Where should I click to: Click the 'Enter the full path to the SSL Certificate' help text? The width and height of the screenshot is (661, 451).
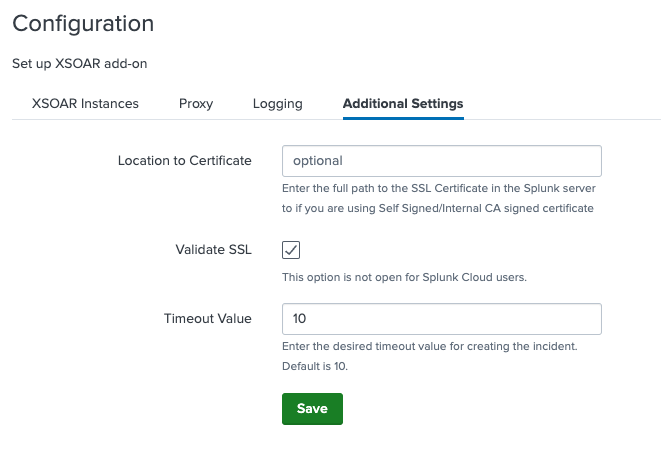(x=439, y=198)
